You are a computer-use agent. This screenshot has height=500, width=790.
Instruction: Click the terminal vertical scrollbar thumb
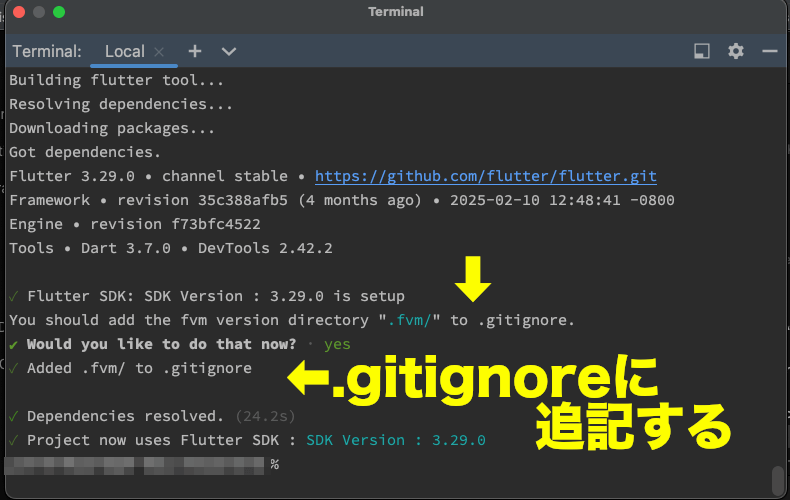(x=778, y=480)
